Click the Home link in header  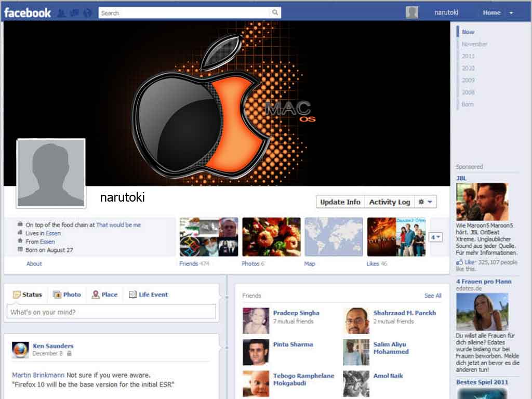point(491,12)
